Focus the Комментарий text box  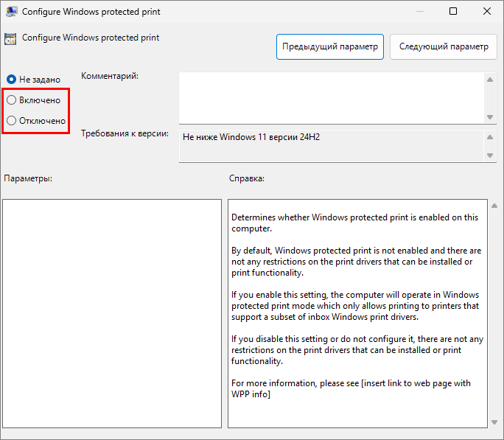pos(331,98)
